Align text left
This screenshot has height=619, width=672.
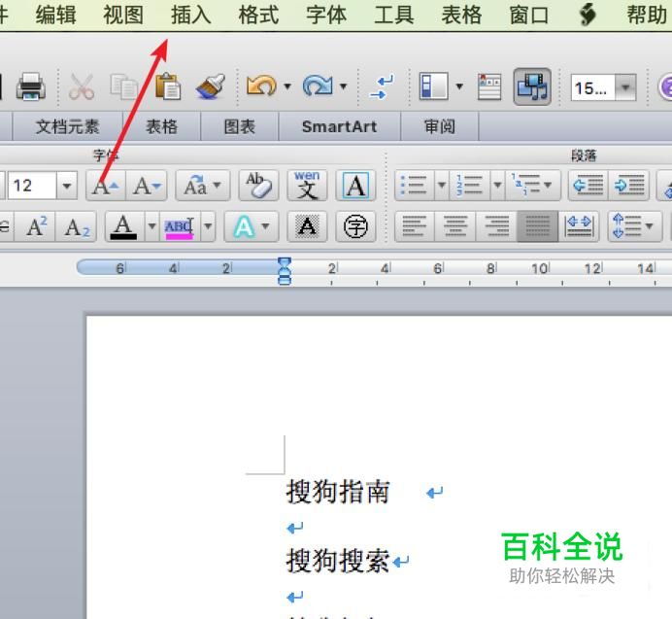pyautogui.click(x=415, y=226)
